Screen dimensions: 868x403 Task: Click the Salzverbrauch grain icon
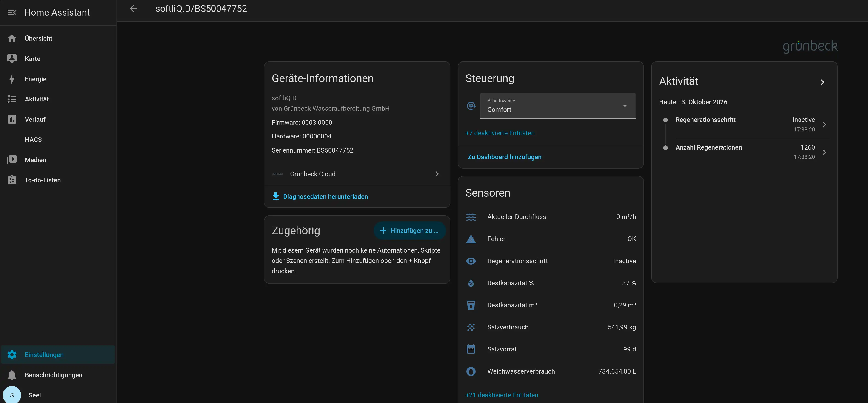click(471, 327)
